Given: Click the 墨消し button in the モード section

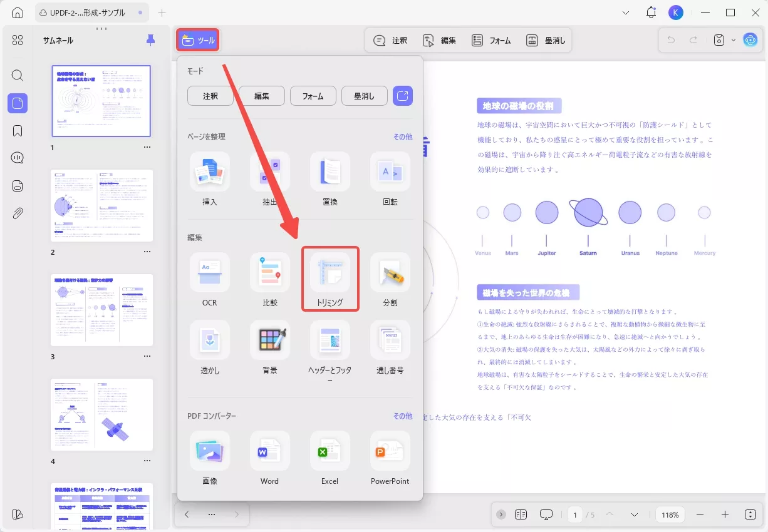Looking at the screenshot, I should point(365,96).
